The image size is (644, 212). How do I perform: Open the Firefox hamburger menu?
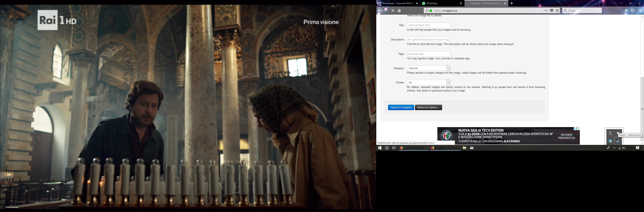click(x=640, y=11)
